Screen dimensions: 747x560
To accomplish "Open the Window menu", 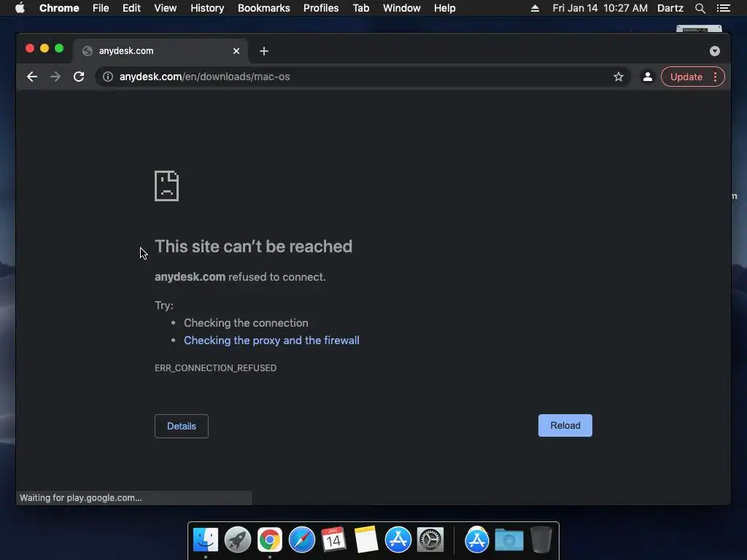I will (x=402, y=8).
